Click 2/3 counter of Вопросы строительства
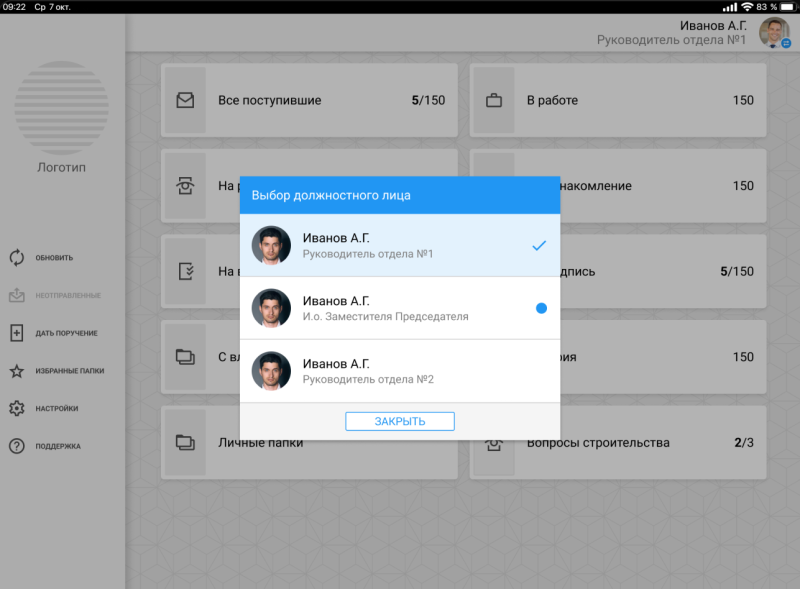This screenshot has height=589, width=800. coord(744,443)
